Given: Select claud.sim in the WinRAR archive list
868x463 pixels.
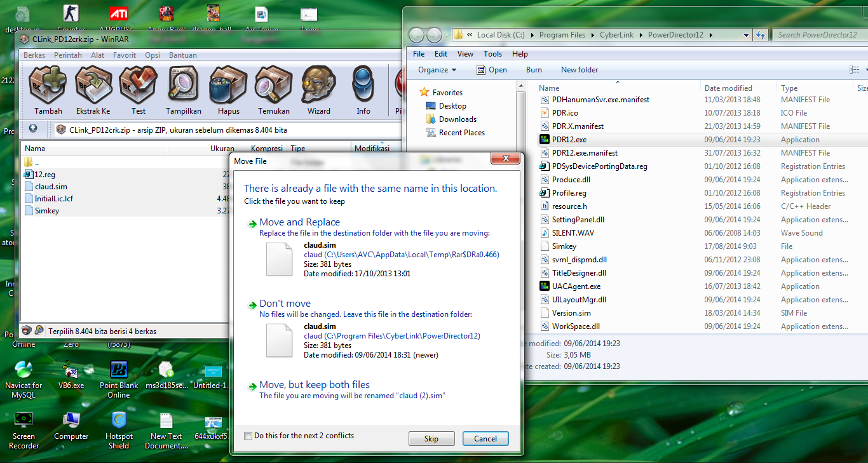Looking at the screenshot, I should (46, 187).
